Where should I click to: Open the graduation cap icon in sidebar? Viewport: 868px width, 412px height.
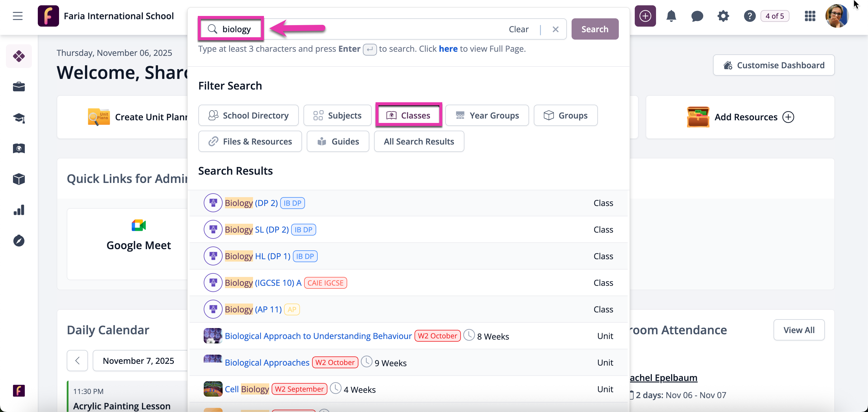(x=19, y=118)
